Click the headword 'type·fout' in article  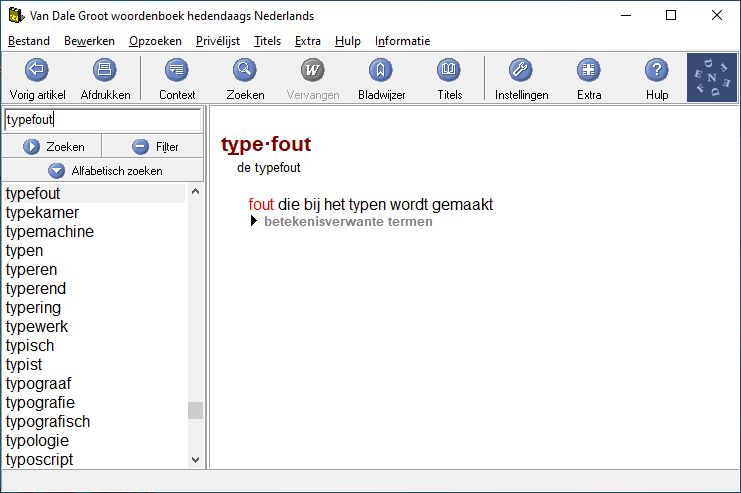(266, 145)
